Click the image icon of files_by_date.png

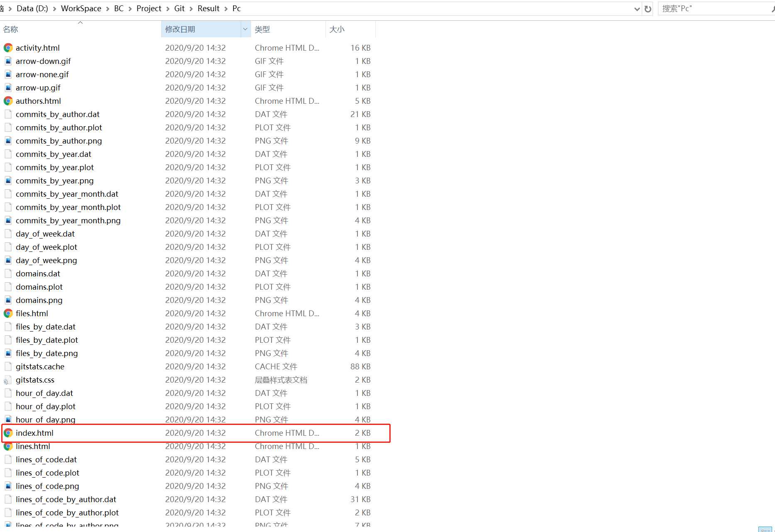point(8,353)
